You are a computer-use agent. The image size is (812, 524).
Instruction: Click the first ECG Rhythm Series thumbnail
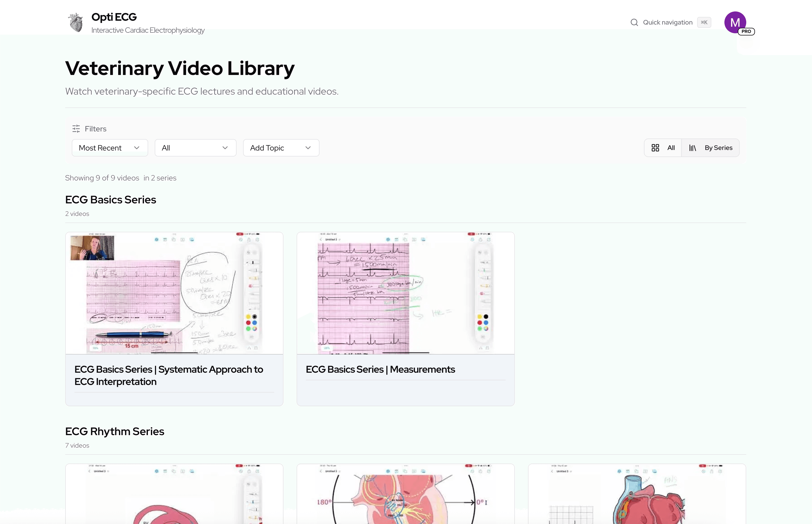pos(174,493)
